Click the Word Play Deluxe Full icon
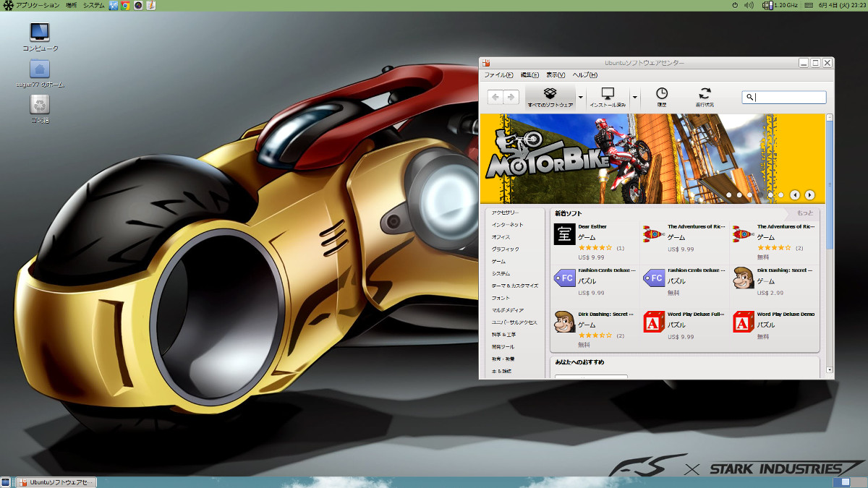The height and width of the screenshot is (488, 868). (x=654, y=322)
